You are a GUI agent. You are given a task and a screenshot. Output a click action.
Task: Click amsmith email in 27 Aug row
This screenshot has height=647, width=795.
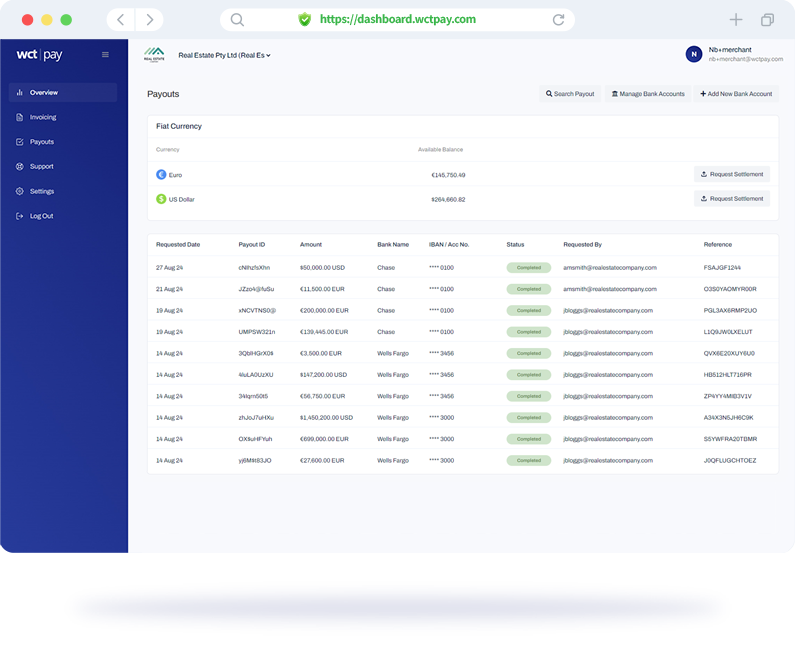(610, 268)
